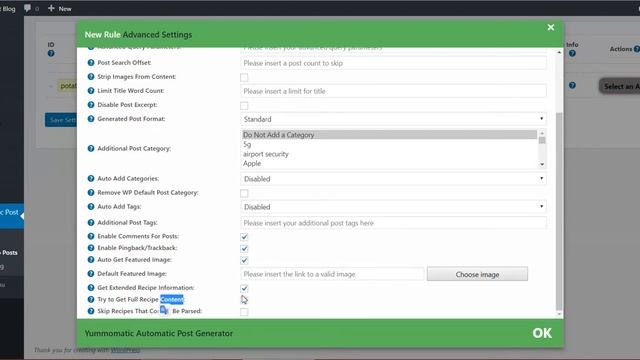Click help icon beside Strip Images From Content
This screenshot has height=360, width=640.
pos(91,77)
